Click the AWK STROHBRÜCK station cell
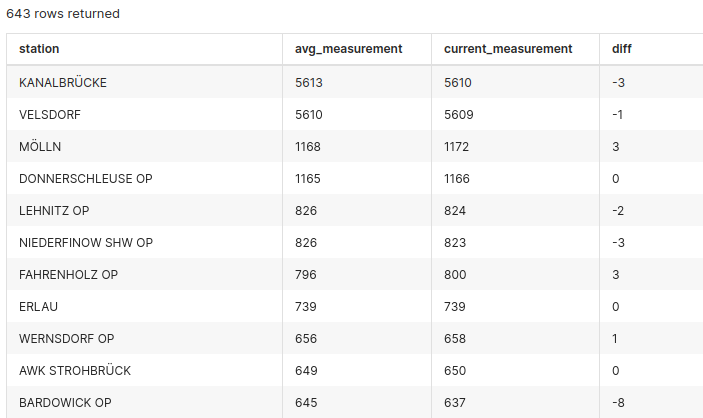The width and height of the screenshot is (703, 418). [75, 370]
